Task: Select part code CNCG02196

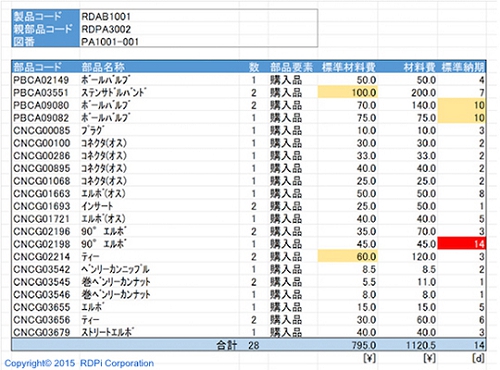Action: [x=42, y=231]
